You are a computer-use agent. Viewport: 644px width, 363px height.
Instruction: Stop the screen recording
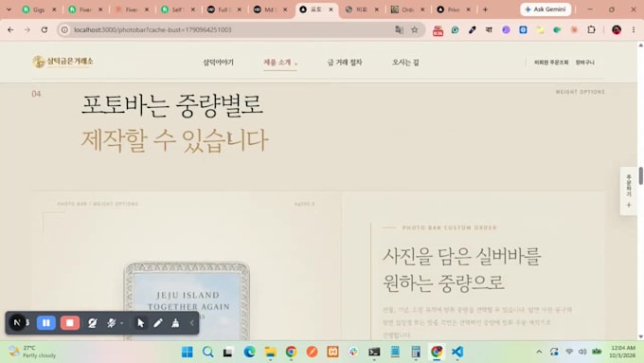(70, 323)
